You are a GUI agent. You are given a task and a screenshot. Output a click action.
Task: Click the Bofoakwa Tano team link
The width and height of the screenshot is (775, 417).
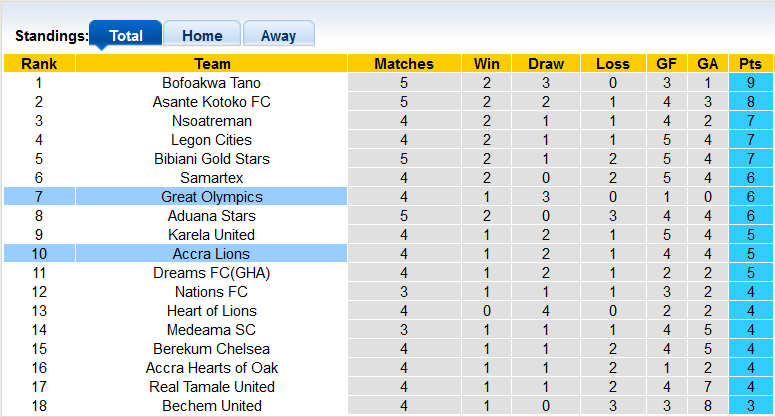(x=212, y=83)
